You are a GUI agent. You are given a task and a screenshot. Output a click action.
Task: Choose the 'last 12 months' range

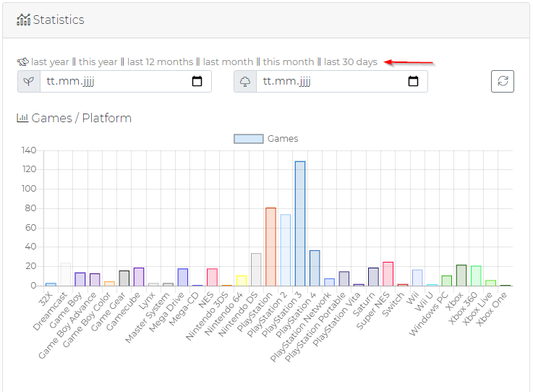pos(160,62)
